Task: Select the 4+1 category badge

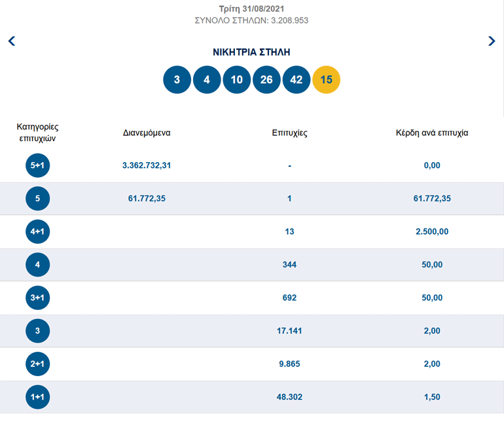Action: (38, 232)
